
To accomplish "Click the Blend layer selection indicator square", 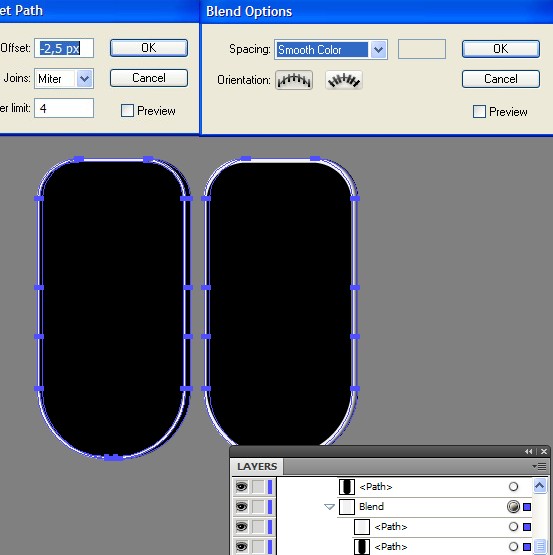I will pyautogui.click(x=527, y=507).
